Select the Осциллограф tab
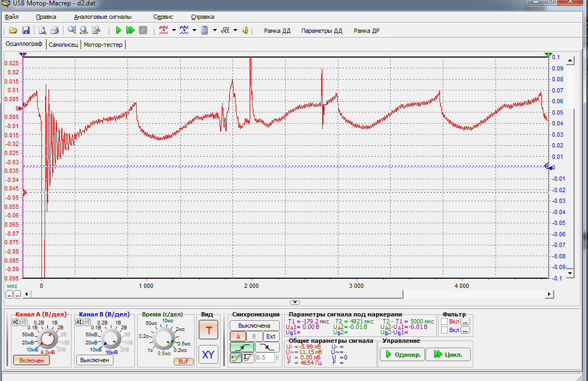Screen dimensions: 588x381 coord(24,44)
